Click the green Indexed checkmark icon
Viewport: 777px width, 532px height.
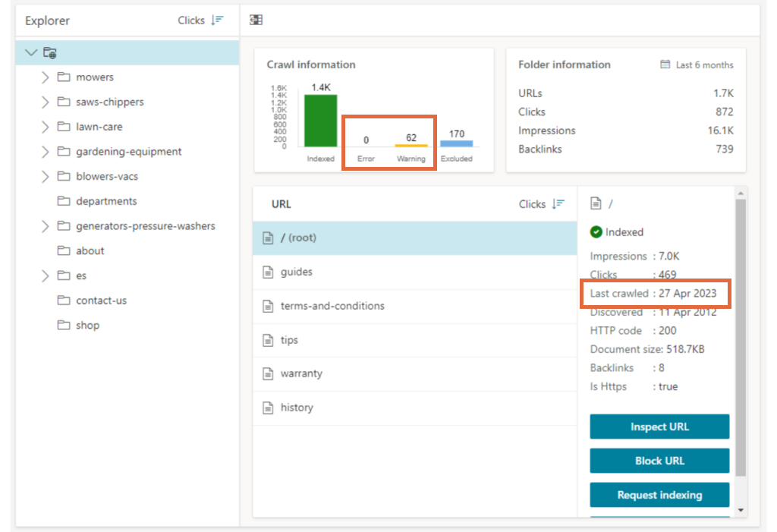[x=596, y=231]
